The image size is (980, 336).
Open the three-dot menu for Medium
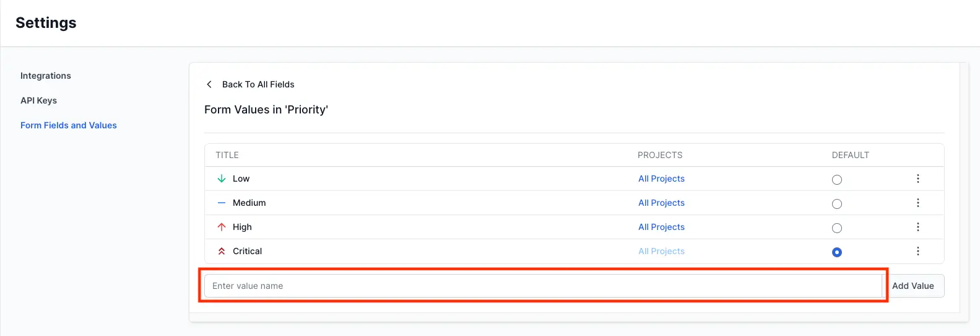click(917, 203)
